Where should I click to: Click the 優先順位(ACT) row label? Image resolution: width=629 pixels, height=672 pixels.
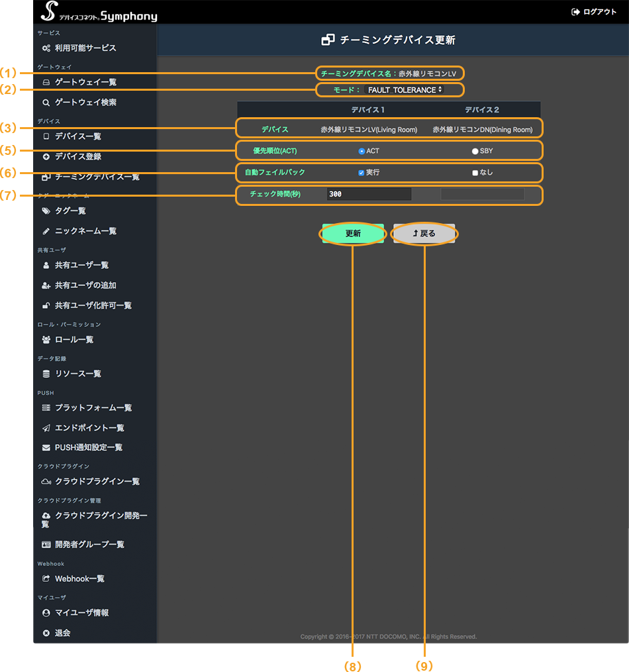coord(275,151)
